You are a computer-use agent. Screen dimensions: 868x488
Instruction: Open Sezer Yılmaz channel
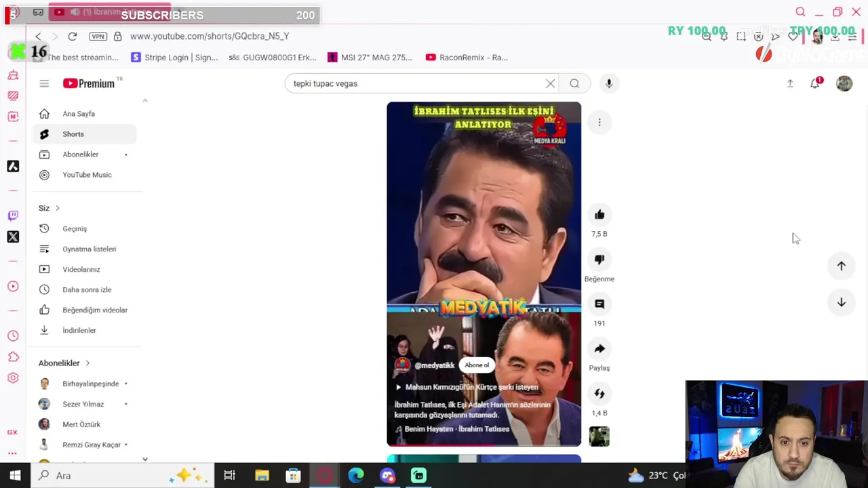[84, 404]
